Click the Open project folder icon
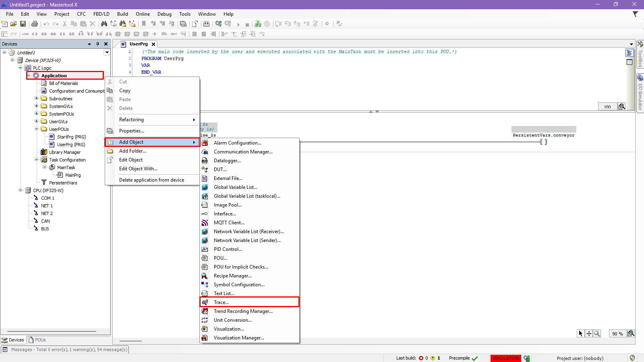Viewport: 644px width, 362px height. (x=14, y=24)
